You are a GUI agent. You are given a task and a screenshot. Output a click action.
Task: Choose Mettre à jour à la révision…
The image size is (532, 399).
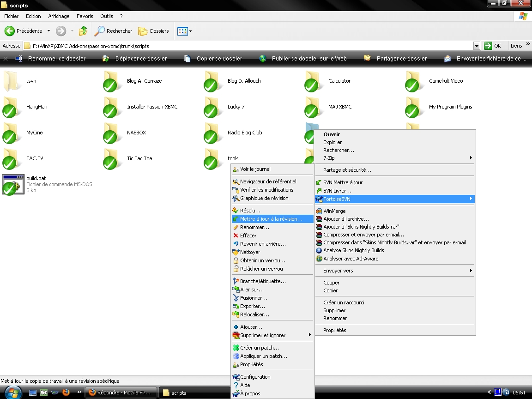pos(272,219)
